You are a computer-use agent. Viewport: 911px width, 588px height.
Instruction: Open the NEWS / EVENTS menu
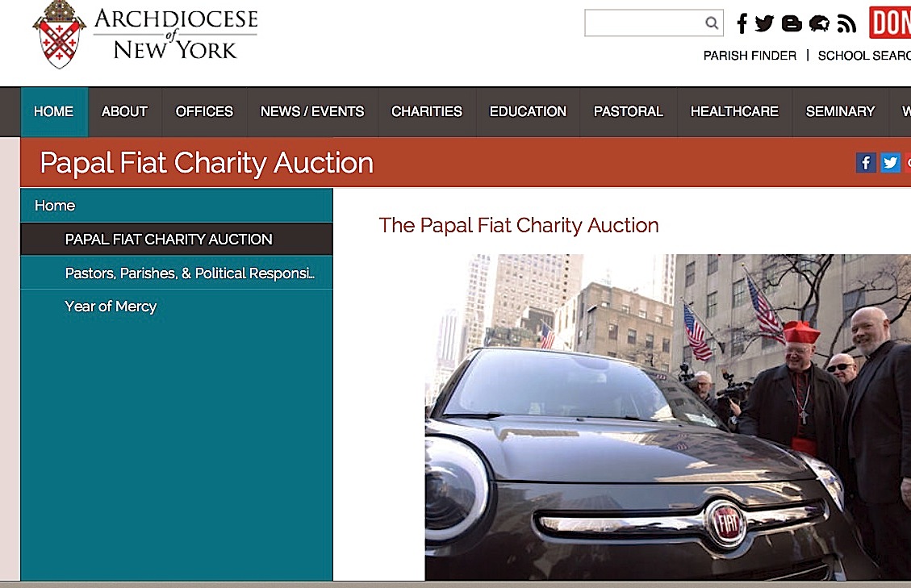click(312, 111)
